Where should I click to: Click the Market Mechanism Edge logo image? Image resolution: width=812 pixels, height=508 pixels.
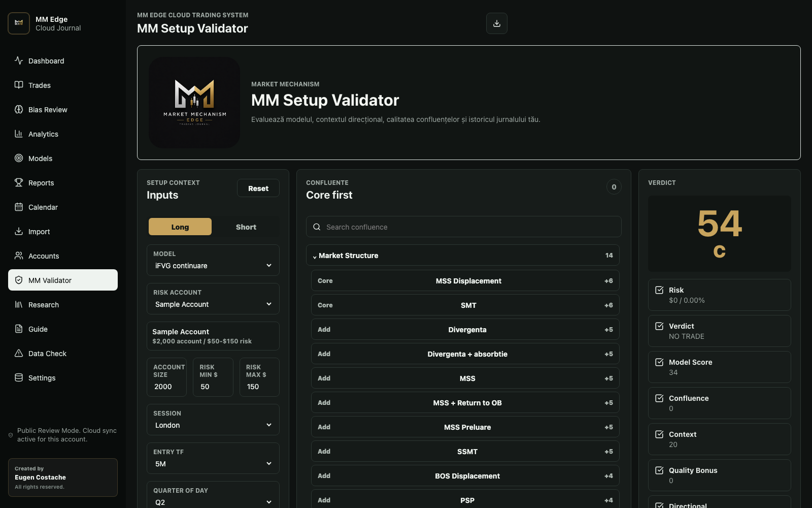(194, 103)
